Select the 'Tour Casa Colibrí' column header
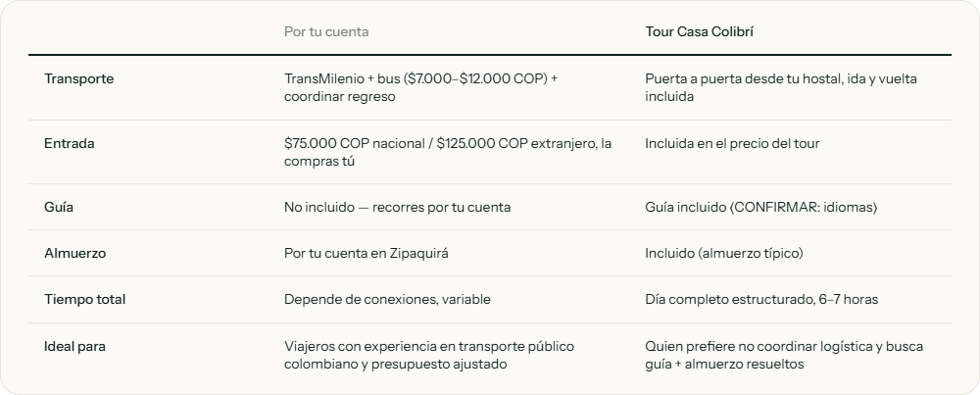Image resolution: width=980 pixels, height=395 pixels. 700,32
